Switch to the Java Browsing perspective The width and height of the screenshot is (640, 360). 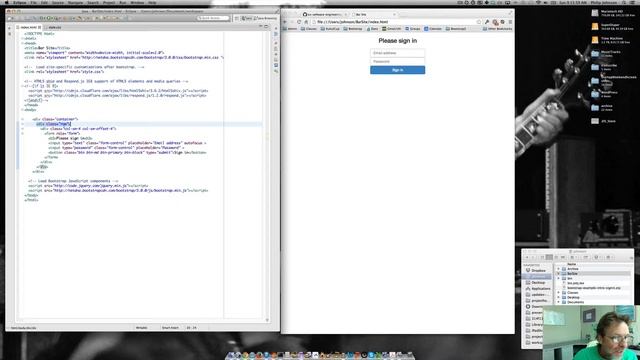tap(265, 18)
